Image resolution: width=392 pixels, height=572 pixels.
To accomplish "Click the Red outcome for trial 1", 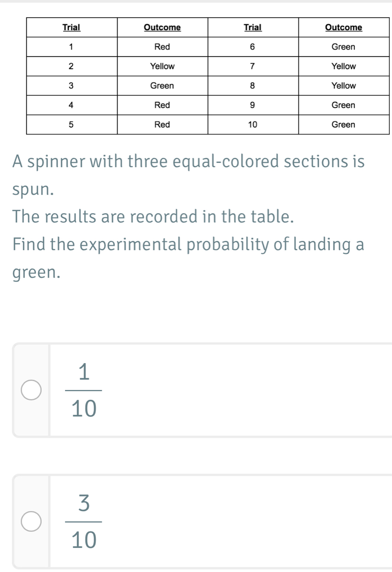I will pyautogui.click(x=162, y=47).
